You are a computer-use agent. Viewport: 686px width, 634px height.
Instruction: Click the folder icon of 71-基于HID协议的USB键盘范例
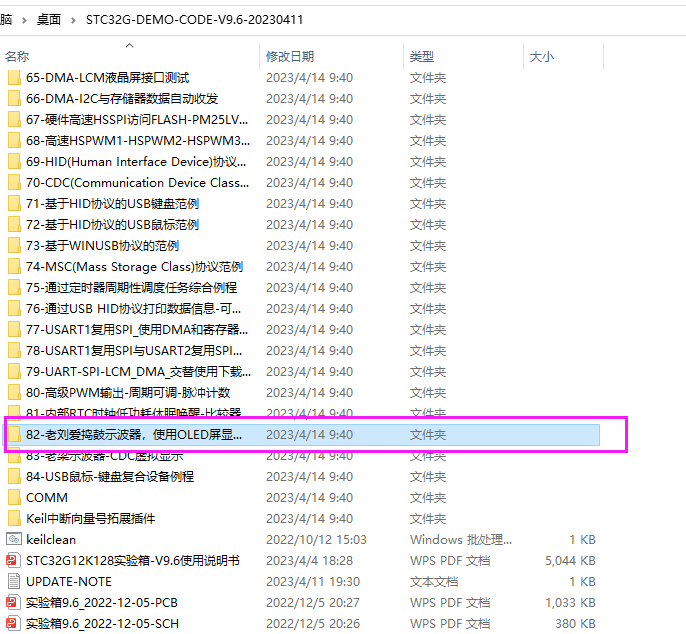pos(14,204)
